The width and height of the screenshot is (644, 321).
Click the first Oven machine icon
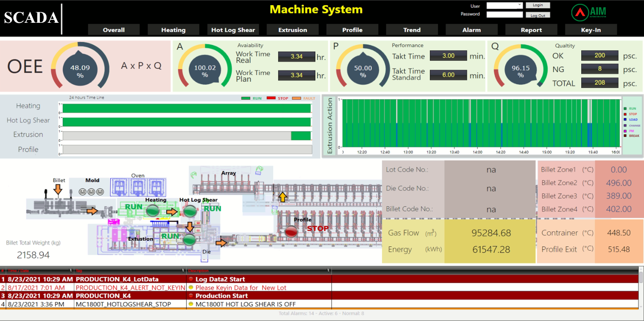(x=119, y=187)
